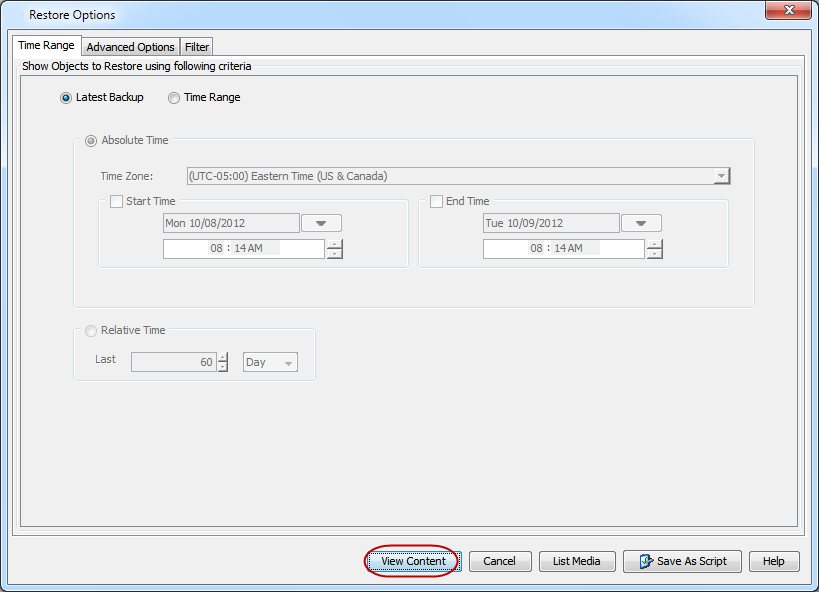
Task: Open the start date calendar dropdown
Action: tap(321, 222)
